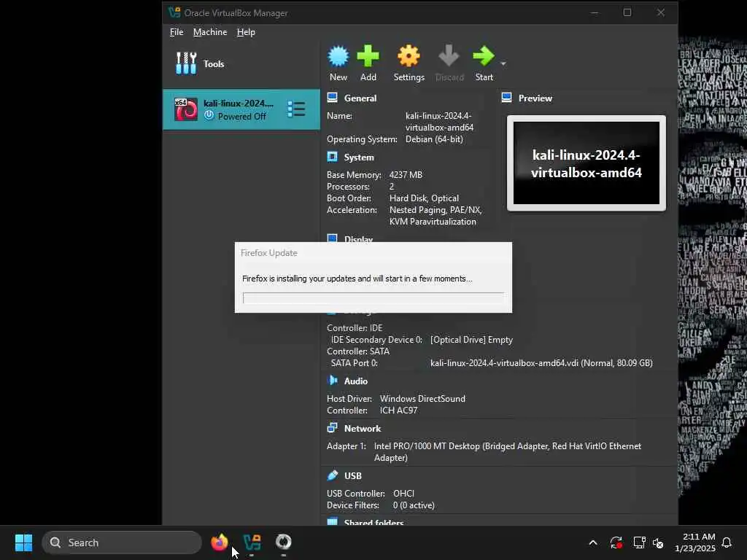Click the Network section heading
This screenshot has height=560, width=747.
click(363, 429)
